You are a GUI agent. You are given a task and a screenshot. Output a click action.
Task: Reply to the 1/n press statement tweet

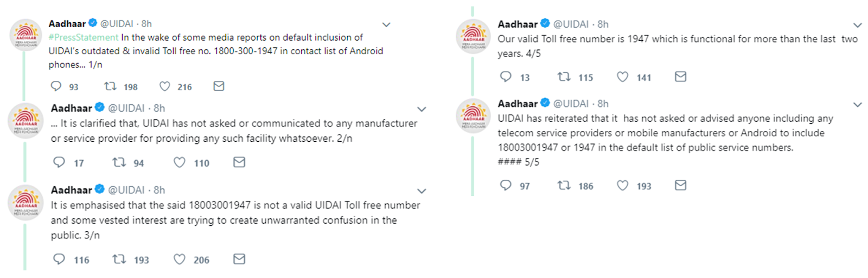56,86
